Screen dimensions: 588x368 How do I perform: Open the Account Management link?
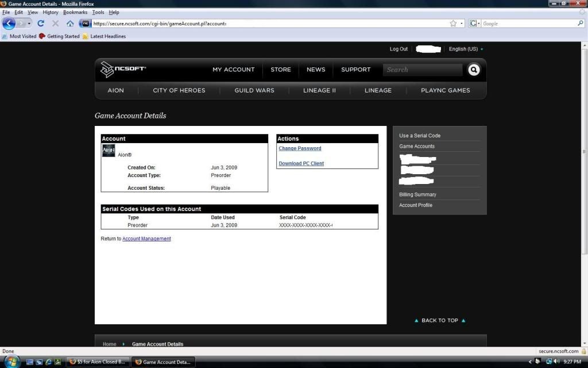[x=146, y=239]
